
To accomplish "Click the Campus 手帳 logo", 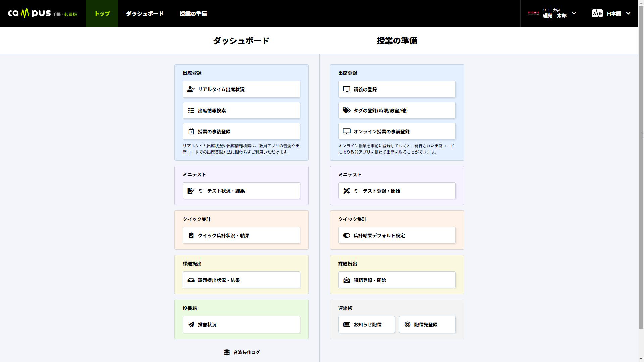I will pos(43,13).
